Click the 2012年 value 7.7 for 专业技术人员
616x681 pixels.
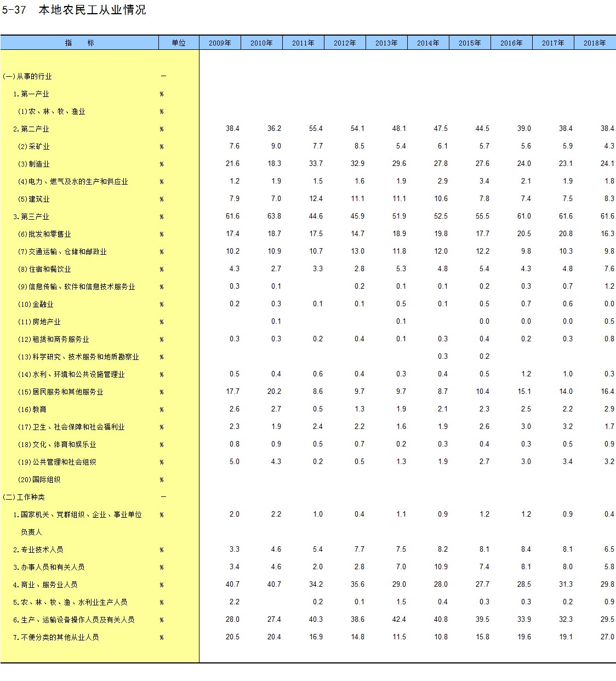click(x=359, y=550)
